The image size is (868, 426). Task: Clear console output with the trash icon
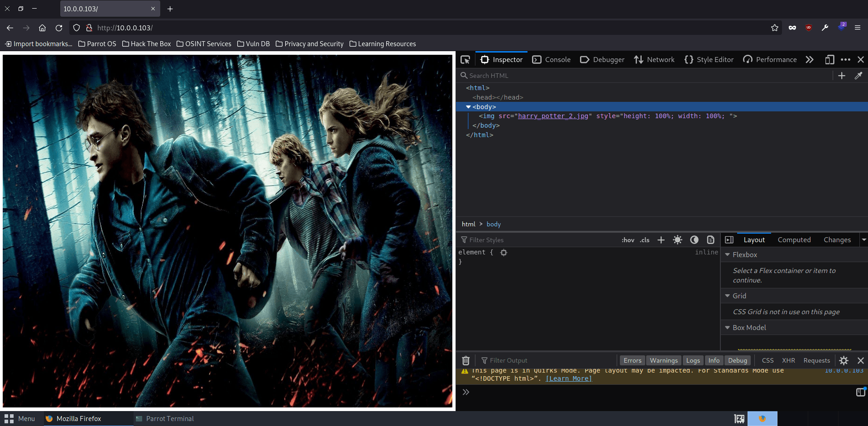[x=465, y=360]
